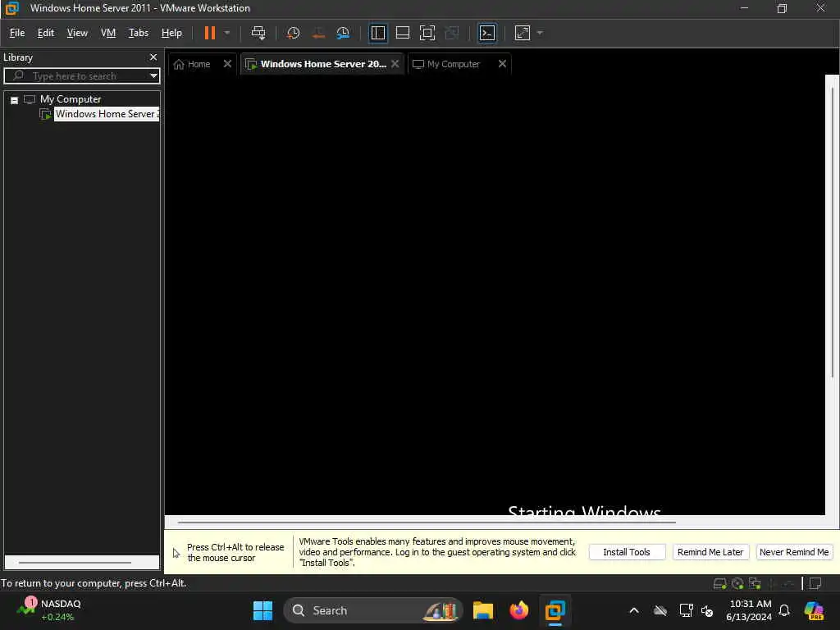Click the hard disk status bar icon
Screen dimensions: 840x630
click(x=720, y=583)
